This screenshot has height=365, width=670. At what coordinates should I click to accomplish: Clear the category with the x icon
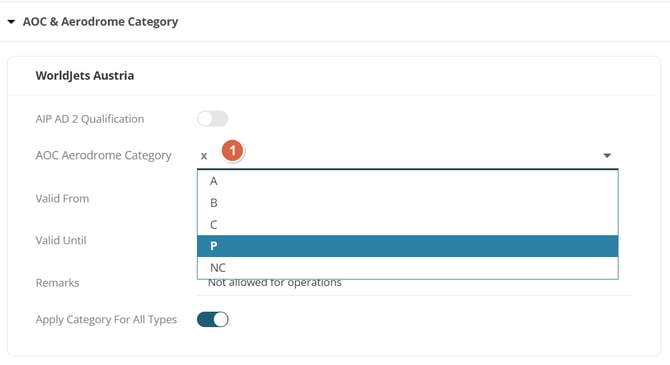(x=204, y=156)
